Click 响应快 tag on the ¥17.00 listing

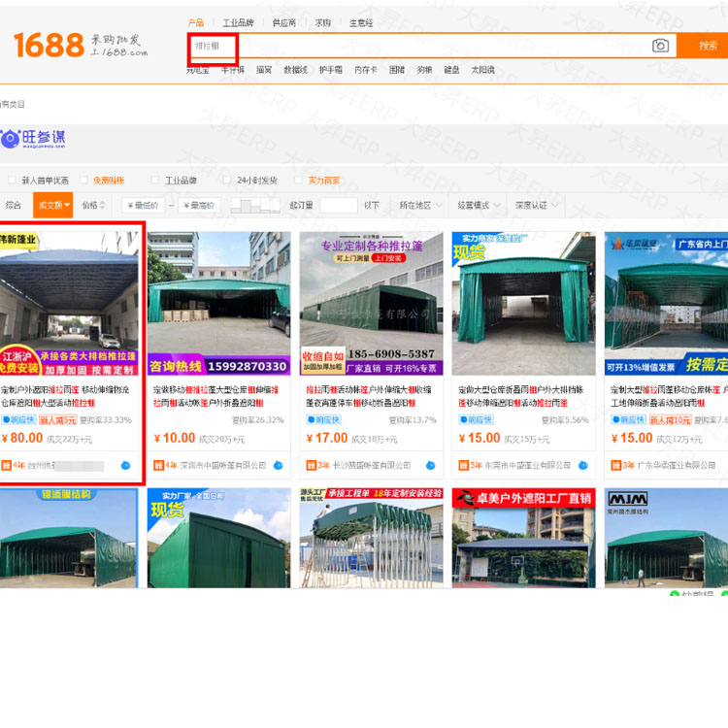tap(323, 420)
